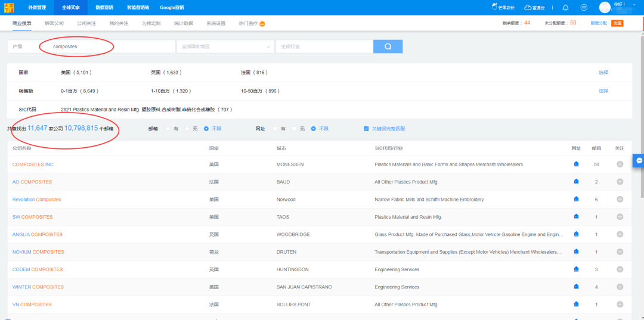Click the app logo in top-left corner

click(8, 7)
